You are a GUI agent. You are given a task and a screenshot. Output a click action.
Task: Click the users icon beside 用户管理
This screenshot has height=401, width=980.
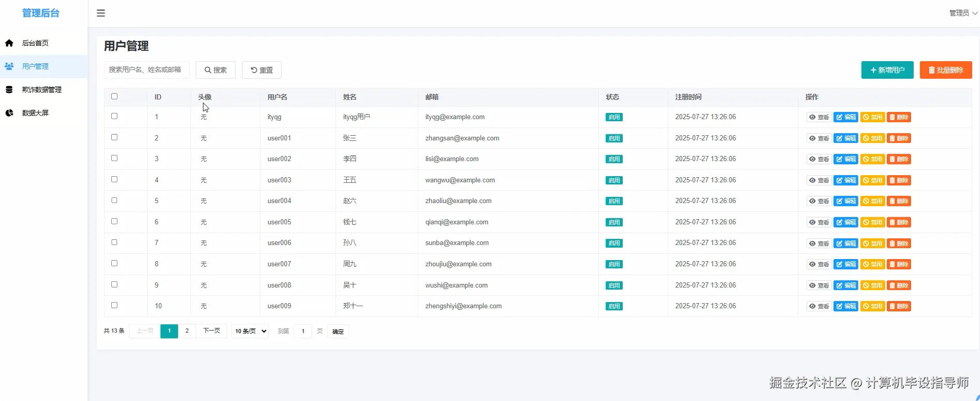tap(9, 66)
